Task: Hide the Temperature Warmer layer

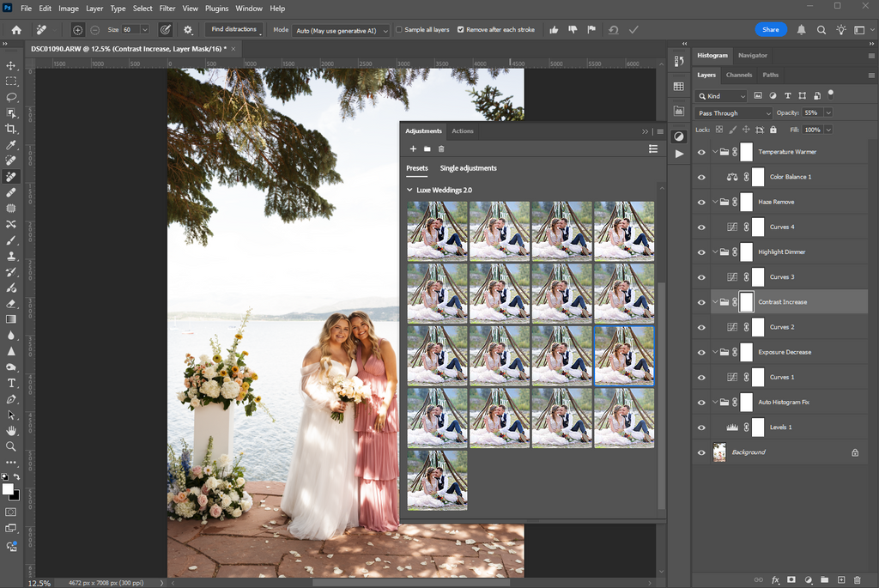Action: [x=701, y=151]
